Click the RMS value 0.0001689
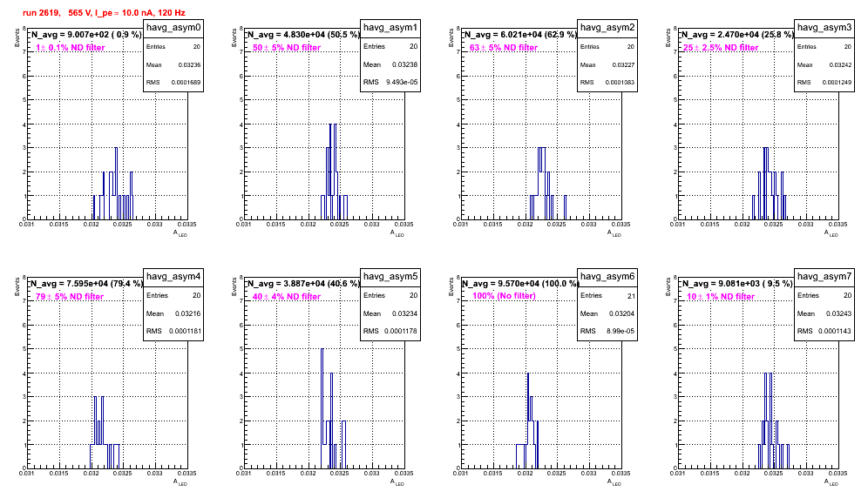The height and width of the screenshot is (498, 868). (186, 83)
